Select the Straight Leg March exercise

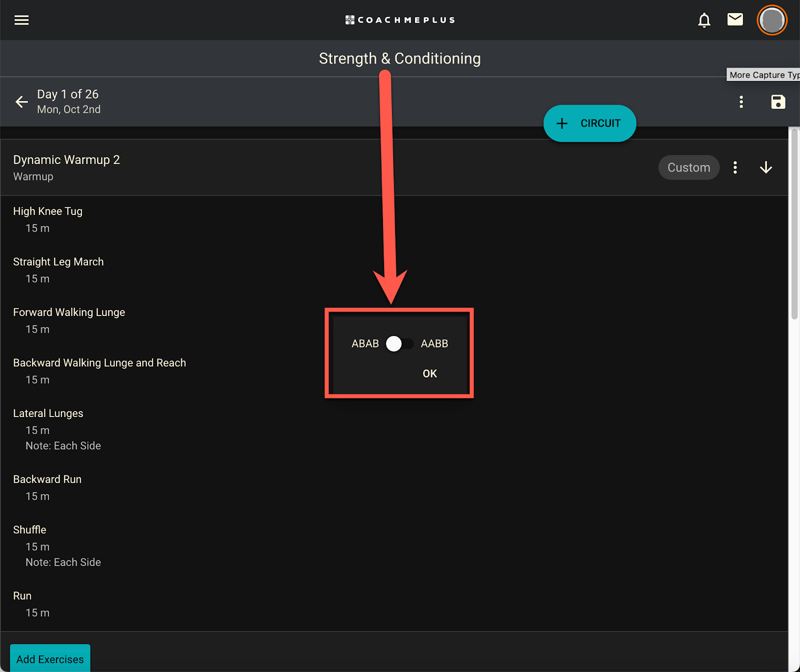pos(58,261)
